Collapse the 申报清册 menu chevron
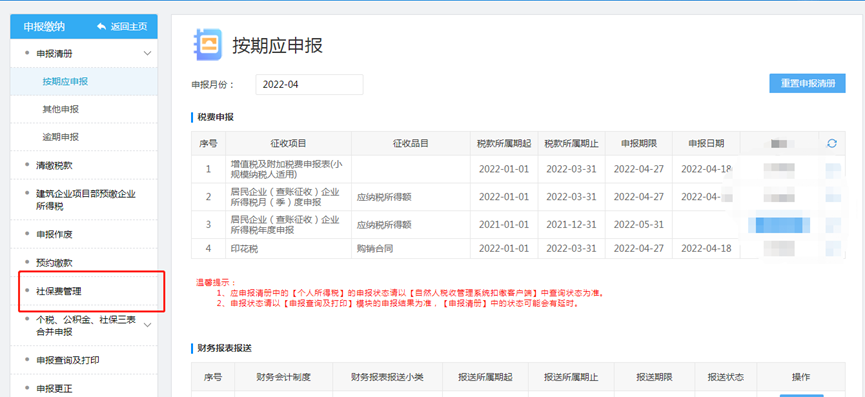Screen dimensions: 865x397 147,53
